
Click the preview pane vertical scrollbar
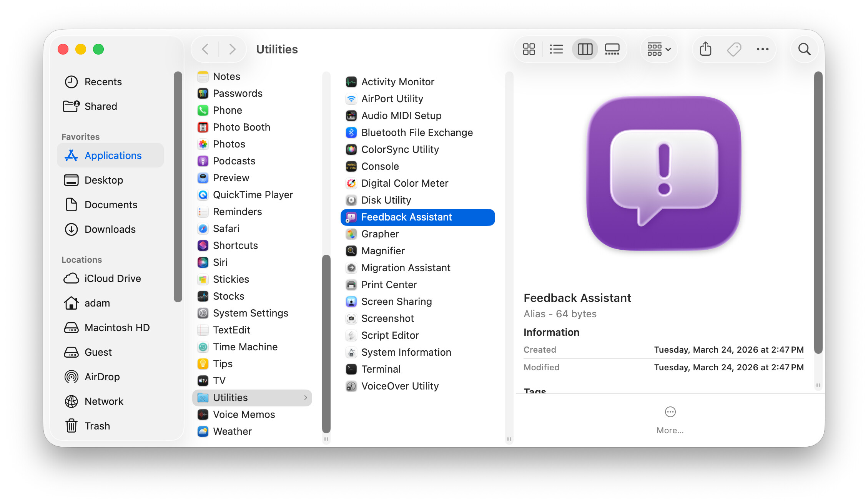pyautogui.click(x=818, y=211)
